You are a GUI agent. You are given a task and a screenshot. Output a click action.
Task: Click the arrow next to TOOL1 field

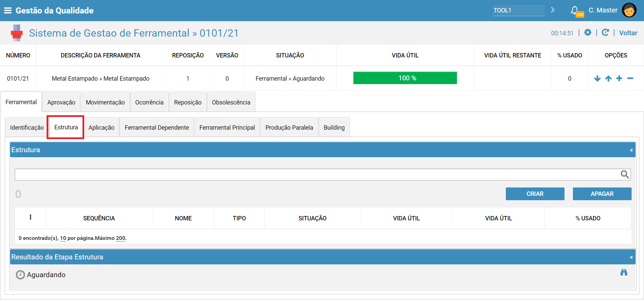(x=553, y=10)
